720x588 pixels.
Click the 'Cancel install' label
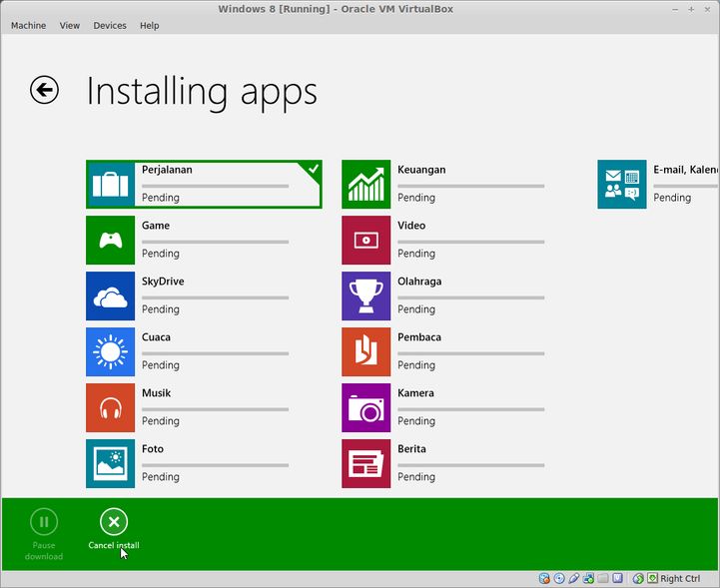point(114,545)
